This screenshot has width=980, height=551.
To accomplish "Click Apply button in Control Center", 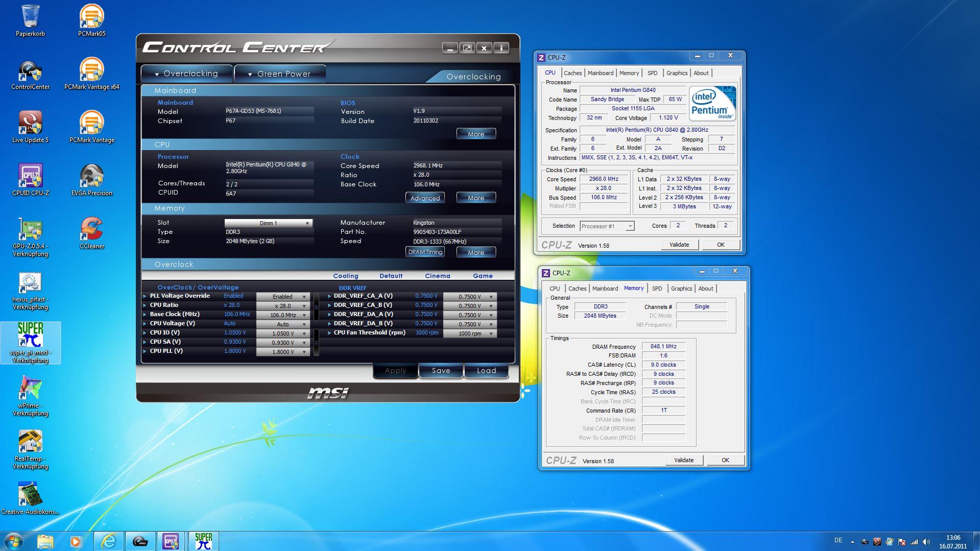I will pos(395,371).
